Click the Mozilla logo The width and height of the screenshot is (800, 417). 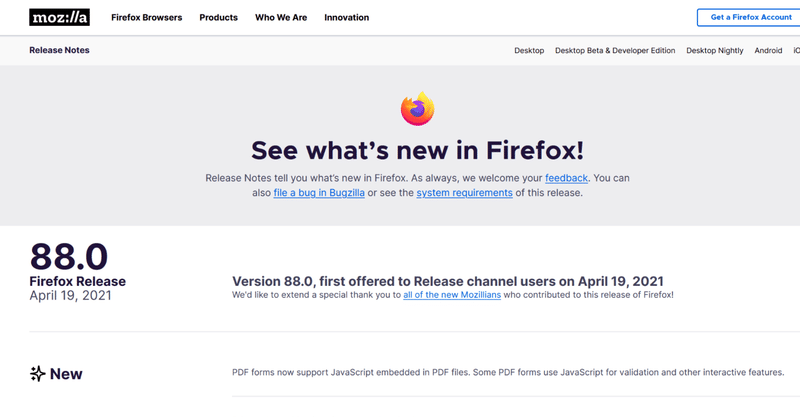(x=59, y=17)
